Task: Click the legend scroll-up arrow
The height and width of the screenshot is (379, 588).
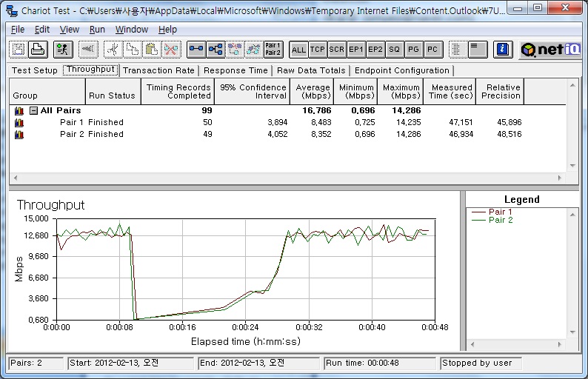Action: click(572, 215)
